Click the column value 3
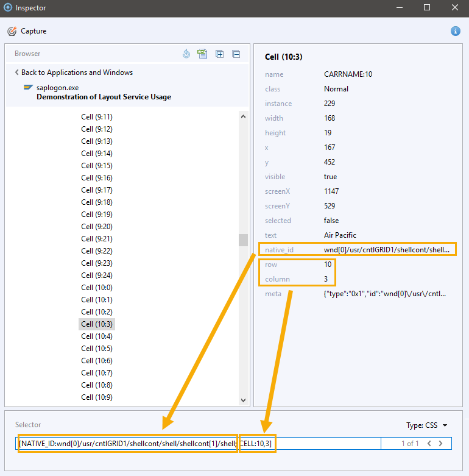The image size is (469, 476). (x=326, y=279)
